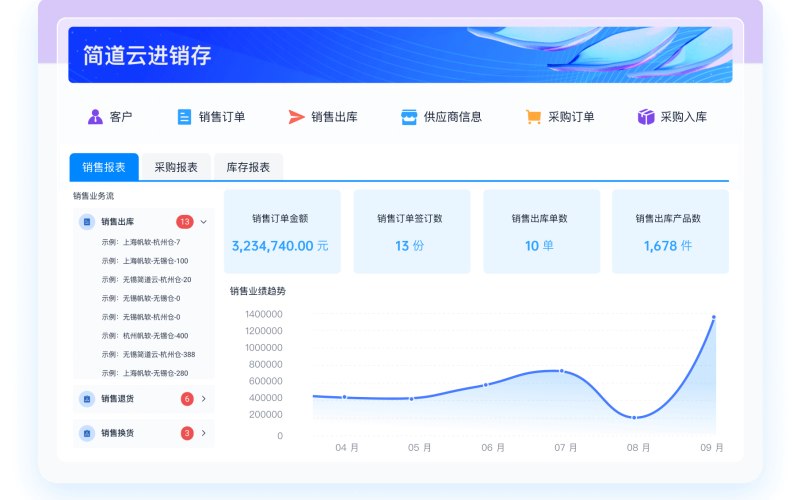
Task: Click the 销售业务流 section heading
Action: click(x=93, y=196)
